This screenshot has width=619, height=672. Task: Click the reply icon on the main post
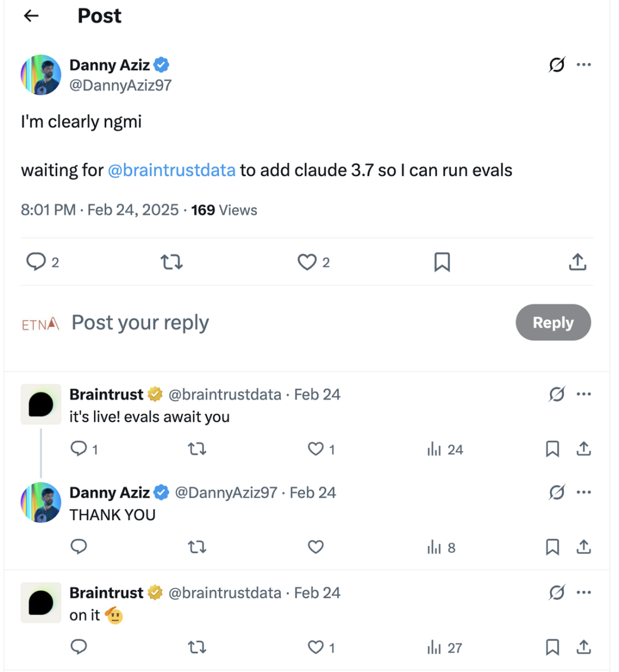pos(36,262)
